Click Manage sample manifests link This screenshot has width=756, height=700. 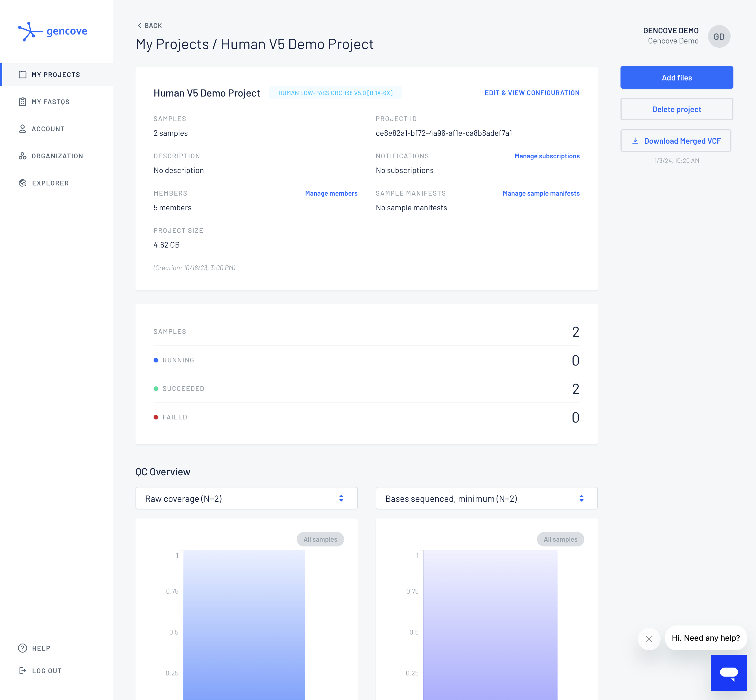point(541,193)
